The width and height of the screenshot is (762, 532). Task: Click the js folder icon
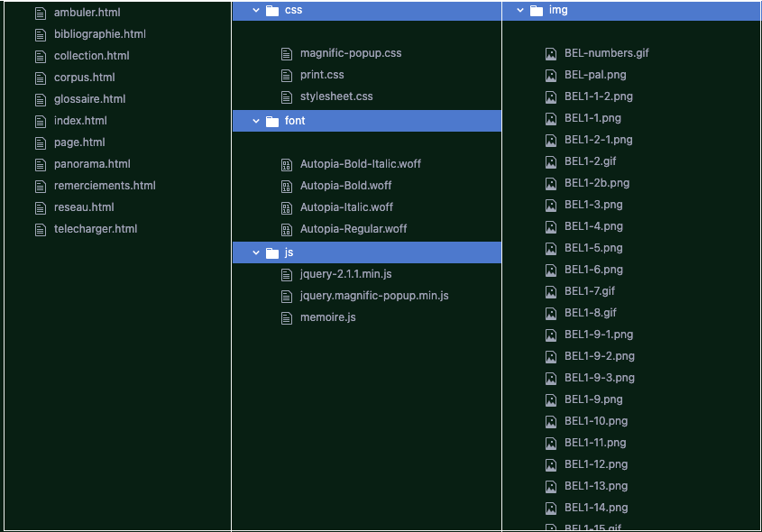click(271, 252)
